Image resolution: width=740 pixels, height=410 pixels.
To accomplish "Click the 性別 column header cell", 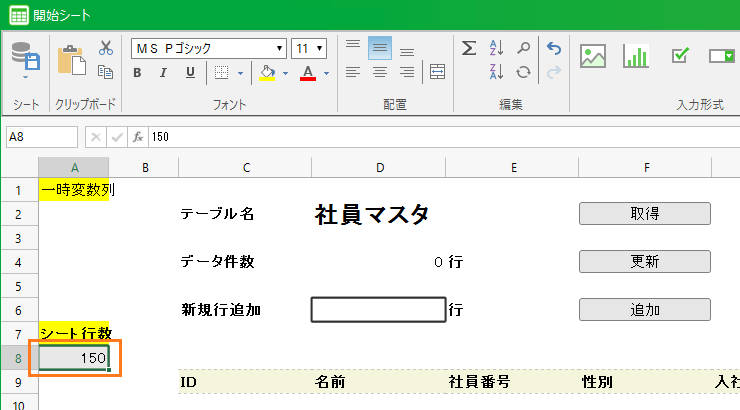I will coord(646,382).
